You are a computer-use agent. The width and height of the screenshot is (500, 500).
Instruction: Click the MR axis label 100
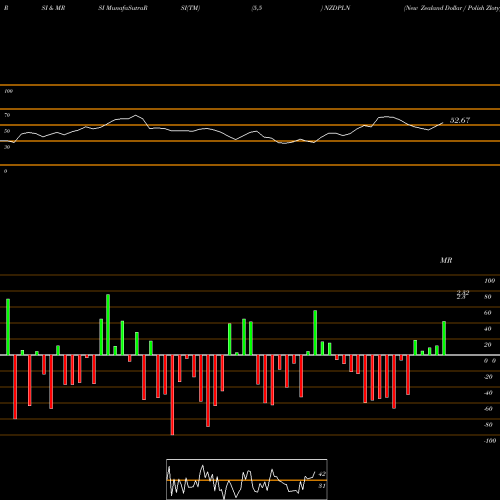(x=489, y=281)
